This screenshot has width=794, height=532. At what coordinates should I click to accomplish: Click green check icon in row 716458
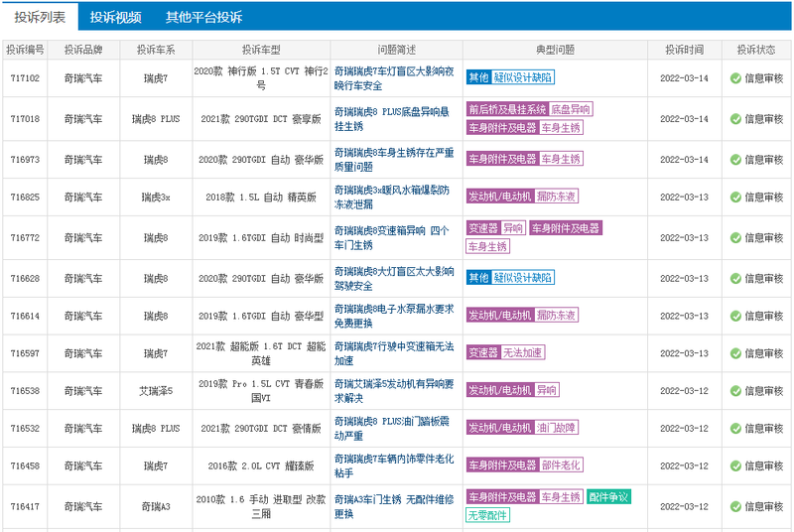[735, 465]
